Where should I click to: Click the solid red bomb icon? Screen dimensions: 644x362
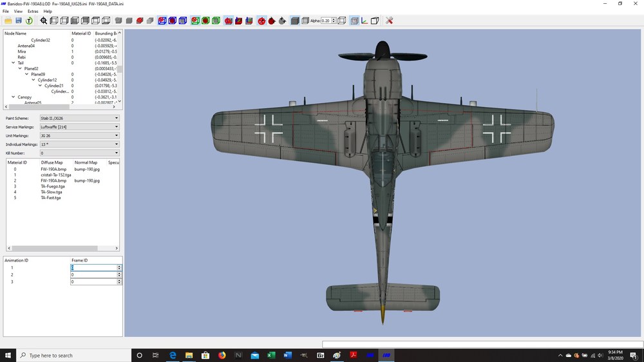coord(272,21)
